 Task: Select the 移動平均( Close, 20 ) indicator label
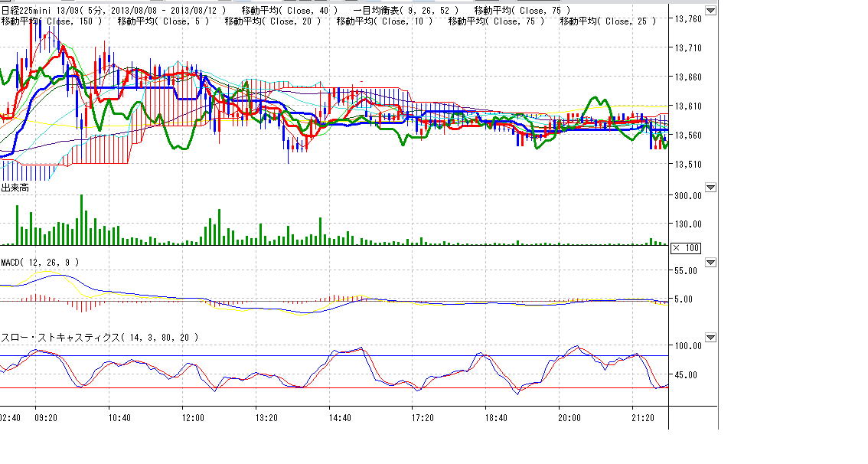pos(273,21)
